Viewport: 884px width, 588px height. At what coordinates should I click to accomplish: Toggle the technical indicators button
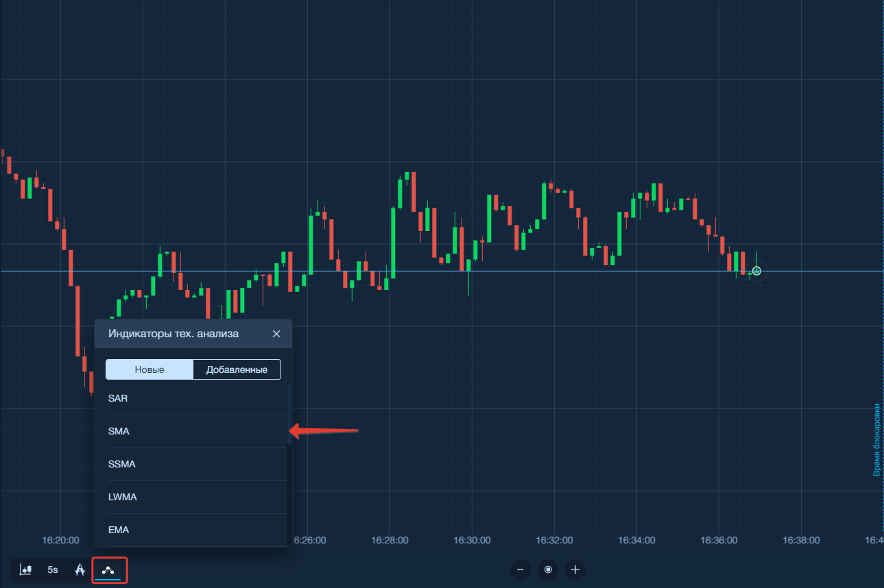[108, 569]
